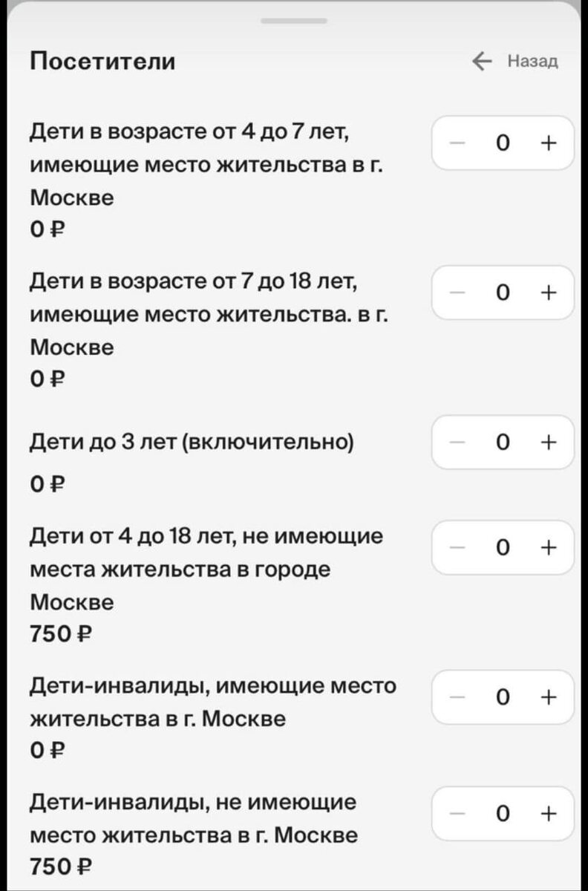The image size is (588, 891).
Task: Click the zero counter for Дети до 3 лет
Action: [503, 442]
